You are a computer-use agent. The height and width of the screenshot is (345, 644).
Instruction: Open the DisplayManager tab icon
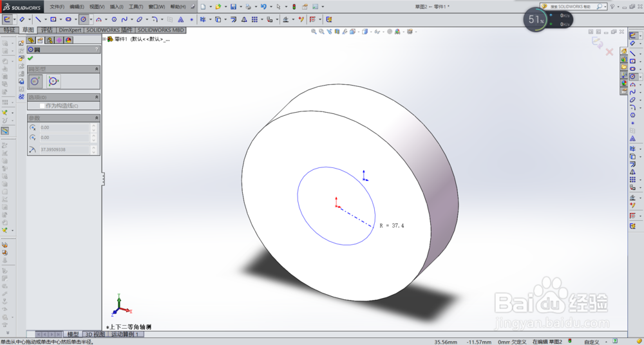point(69,40)
